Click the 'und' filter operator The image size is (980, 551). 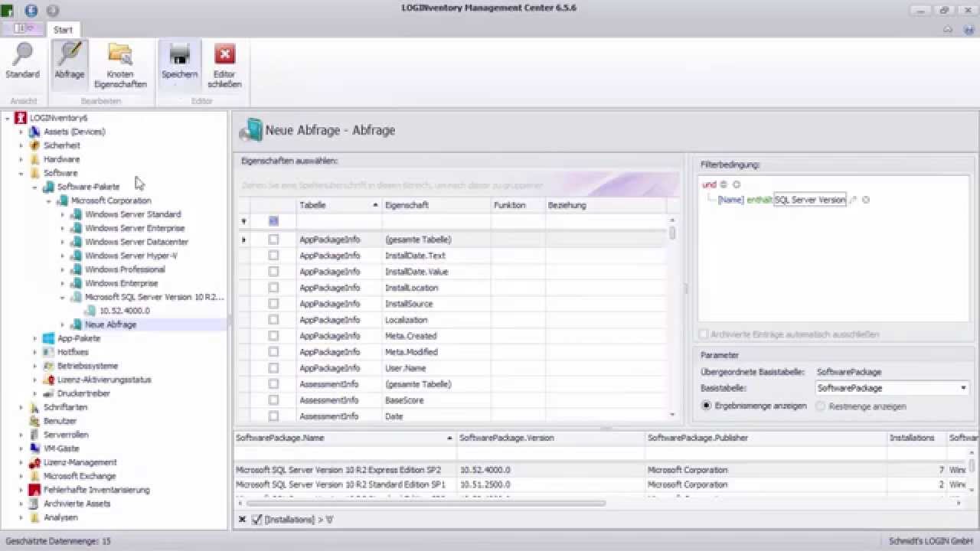[x=709, y=184]
